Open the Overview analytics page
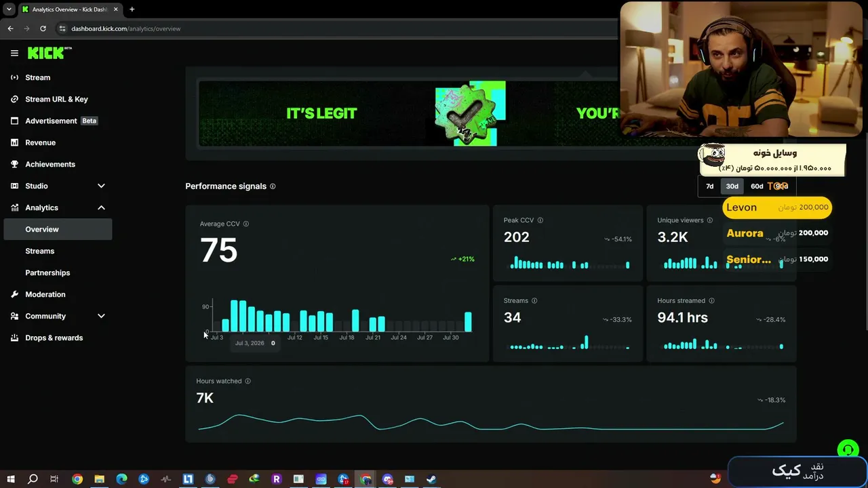 58,229
